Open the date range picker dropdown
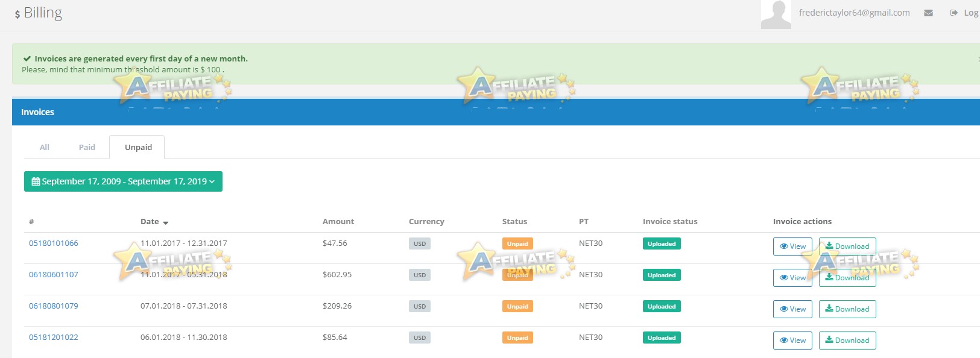This screenshot has height=358, width=980. (123, 181)
